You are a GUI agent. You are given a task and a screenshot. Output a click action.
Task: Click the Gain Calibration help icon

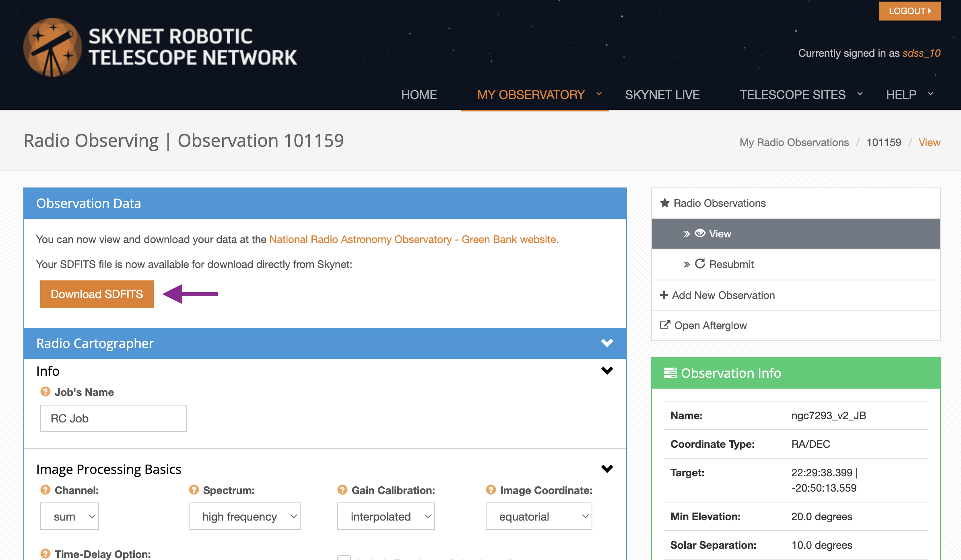[x=342, y=490]
